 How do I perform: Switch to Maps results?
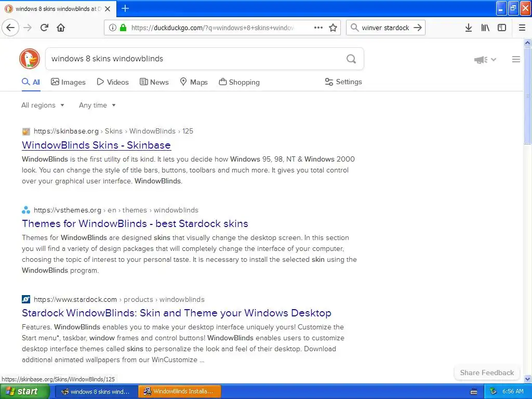tap(194, 82)
